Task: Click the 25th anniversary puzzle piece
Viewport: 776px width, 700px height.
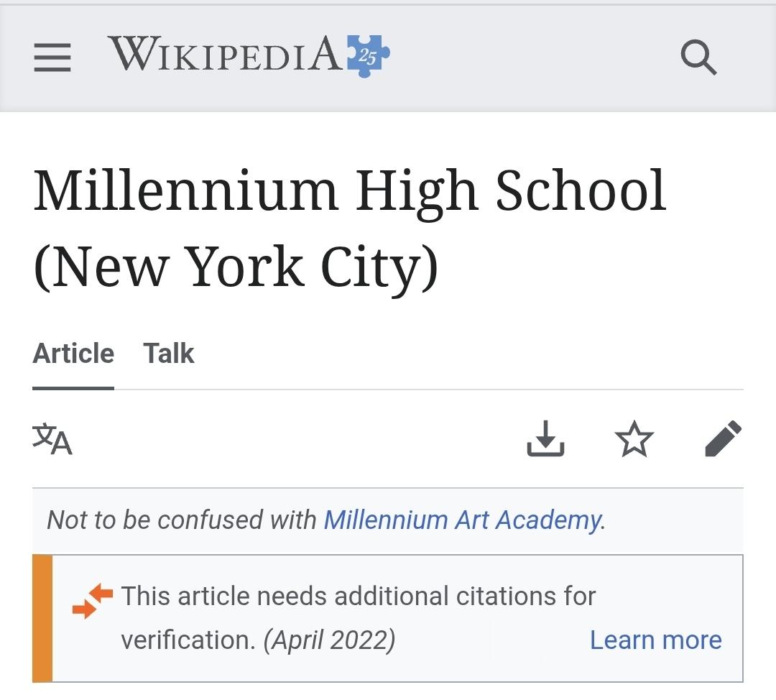Action: [369, 55]
